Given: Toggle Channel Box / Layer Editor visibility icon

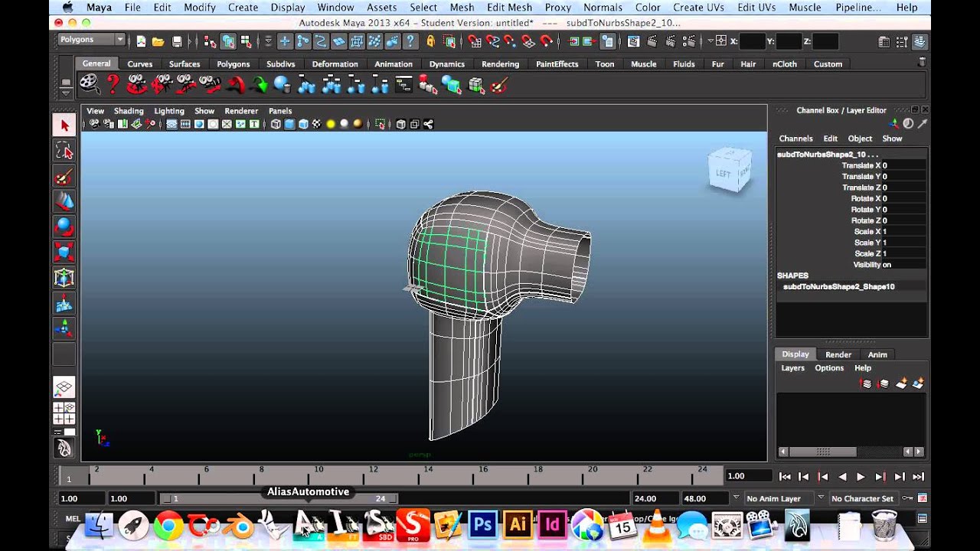Looking at the screenshot, I should (920, 41).
